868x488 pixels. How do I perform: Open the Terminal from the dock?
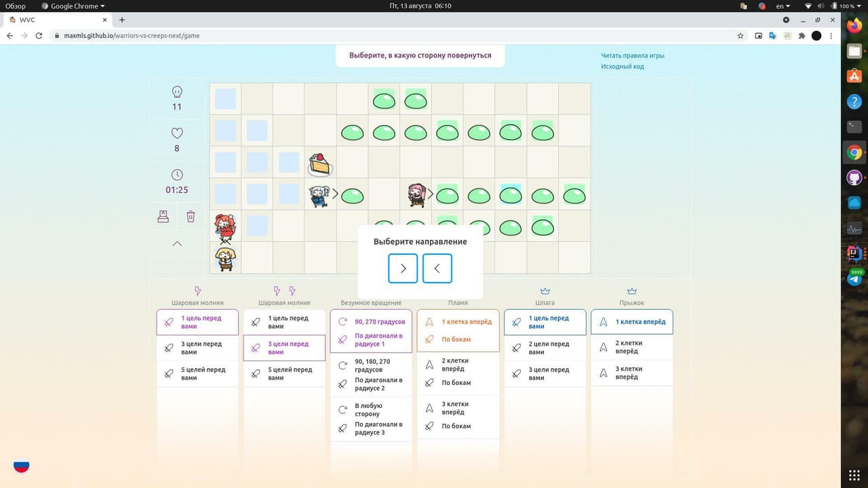tap(854, 127)
